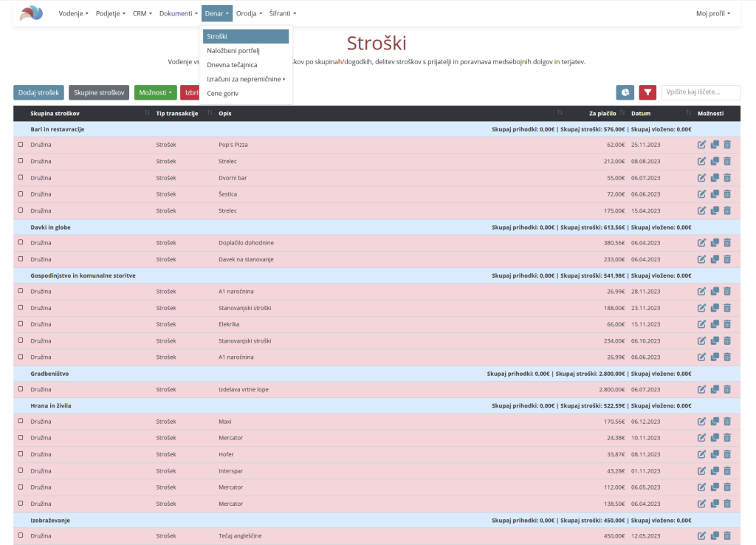Open Skupine stroškov button
Image resolution: width=756 pixels, height=545 pixels.
(x=99, y=92)
